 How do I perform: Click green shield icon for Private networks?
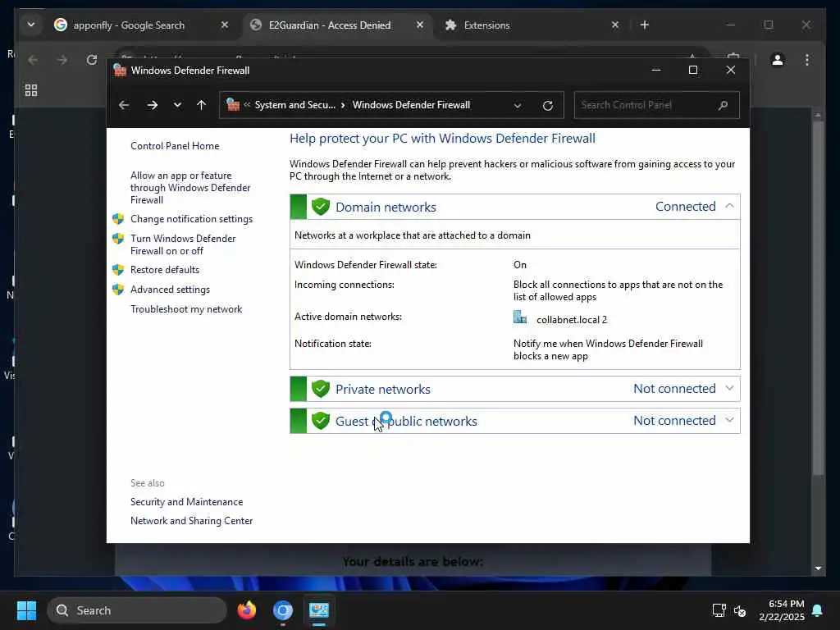[x=321, y=388]
